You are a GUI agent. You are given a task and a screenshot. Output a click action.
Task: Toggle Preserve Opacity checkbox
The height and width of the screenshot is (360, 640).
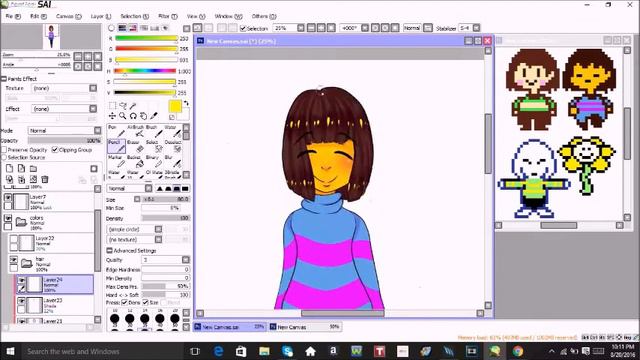4,150
